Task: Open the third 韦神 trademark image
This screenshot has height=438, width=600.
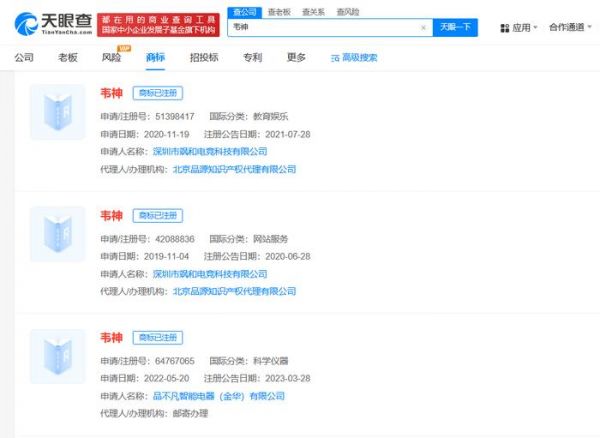Action: 57,355
